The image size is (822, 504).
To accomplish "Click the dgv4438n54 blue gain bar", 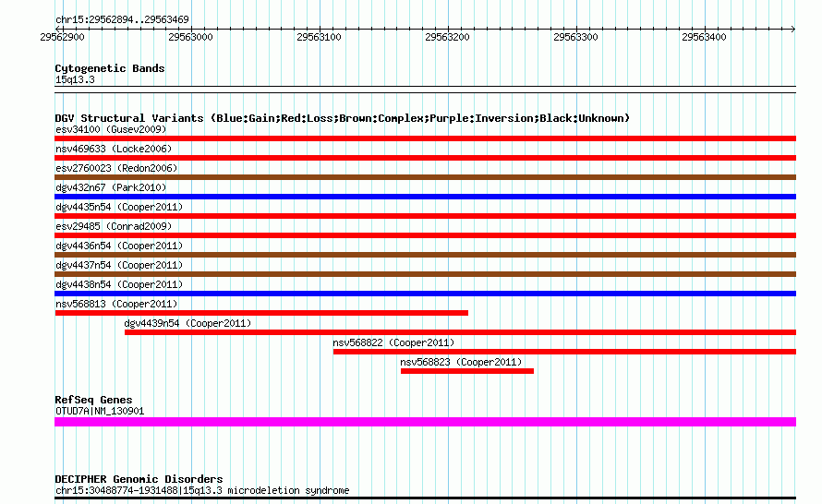I will point(425,294).
